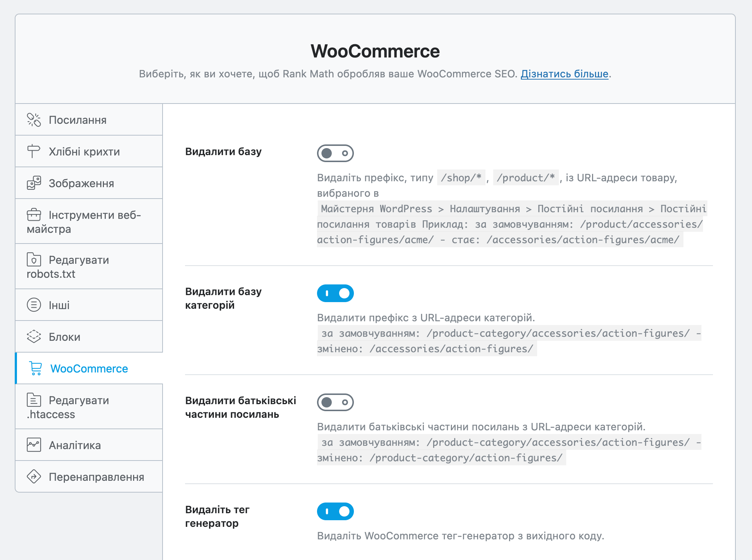This screenshot has width=752, height=560.
Task: Click the Видалити базу категорій label
Action: [223, 298]
